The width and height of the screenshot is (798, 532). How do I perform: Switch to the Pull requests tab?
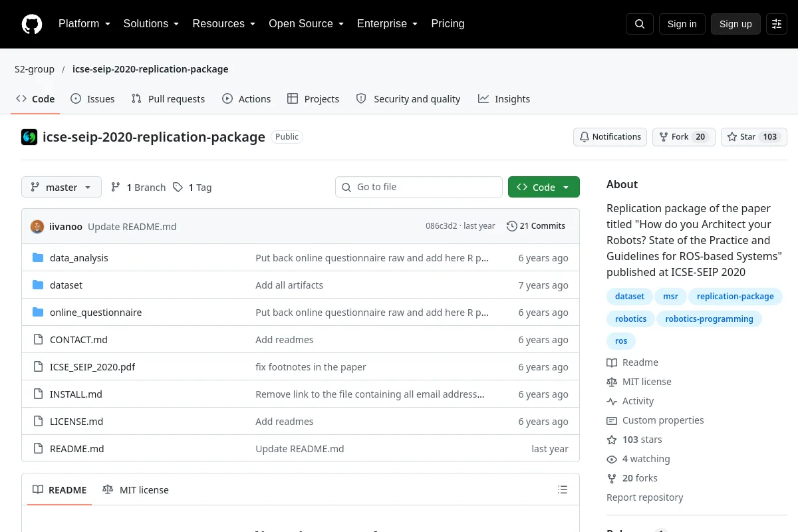tap(168, 99)
